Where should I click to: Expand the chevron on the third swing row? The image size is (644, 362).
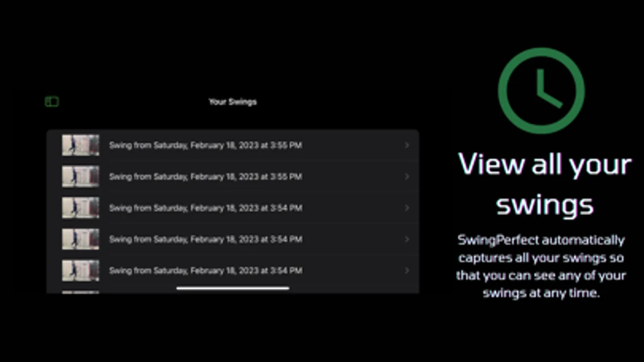[407, 208]
